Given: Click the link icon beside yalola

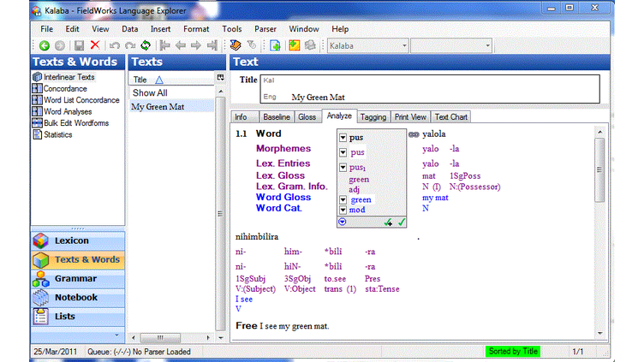Looking at the screenshot, I should tap(414, 134).
